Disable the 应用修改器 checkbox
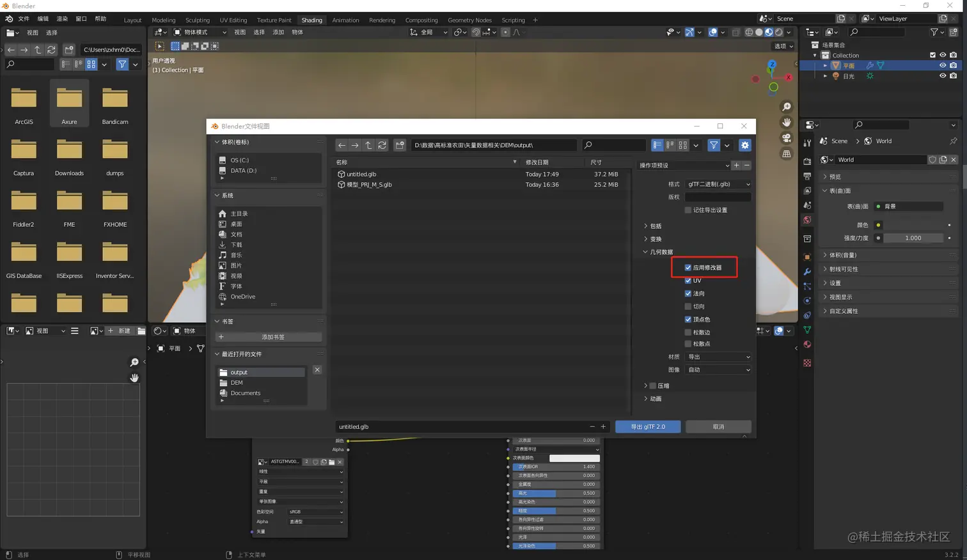The height and width of the screenshot is (560, 967). (x=688, y=267)
